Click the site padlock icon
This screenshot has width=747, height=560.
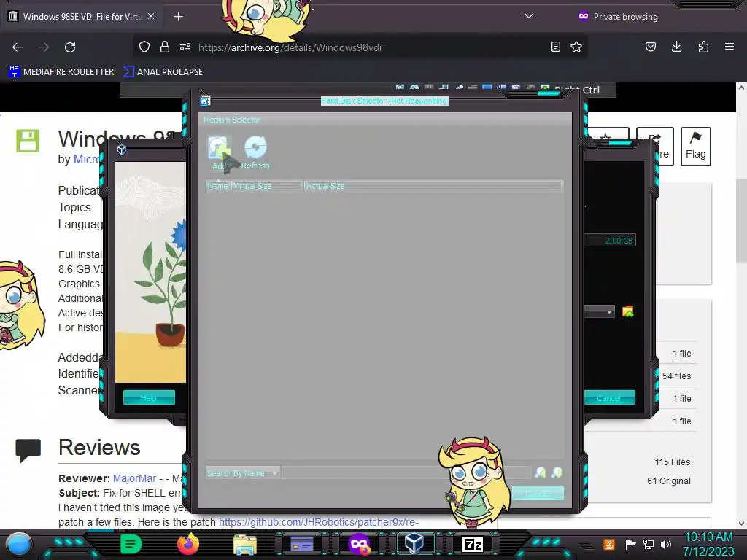(165, 47)
